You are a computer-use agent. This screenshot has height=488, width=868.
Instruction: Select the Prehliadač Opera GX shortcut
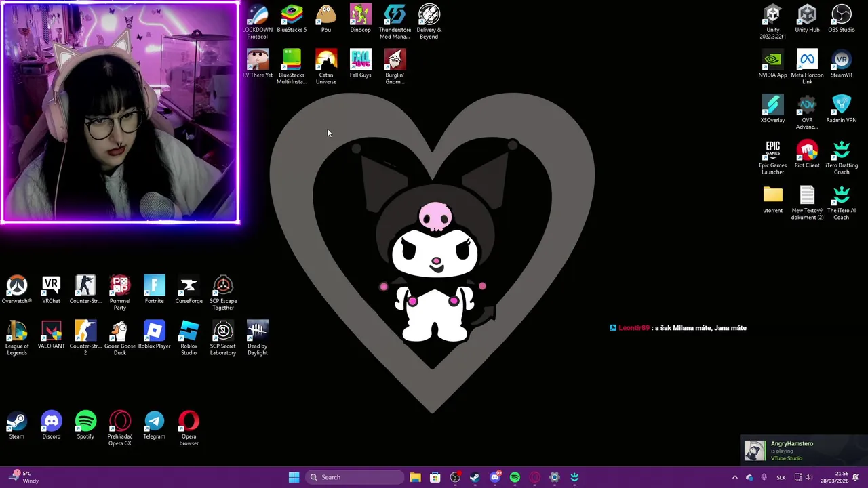coord(120,428)
